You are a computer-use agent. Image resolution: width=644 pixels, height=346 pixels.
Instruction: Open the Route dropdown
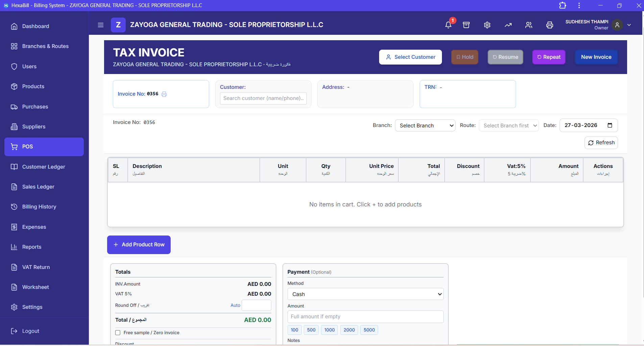509,126
